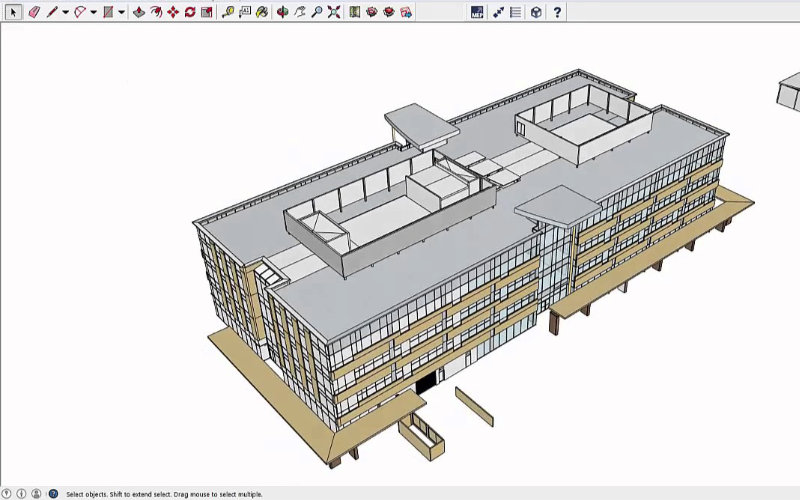Click the question mark help icon in toolbar

557,12
